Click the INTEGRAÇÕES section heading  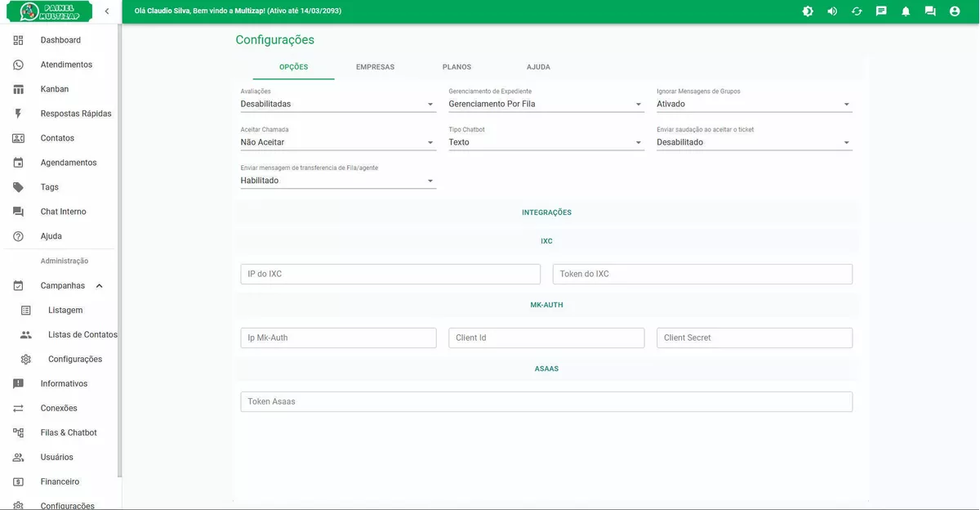tap(546, 212)
